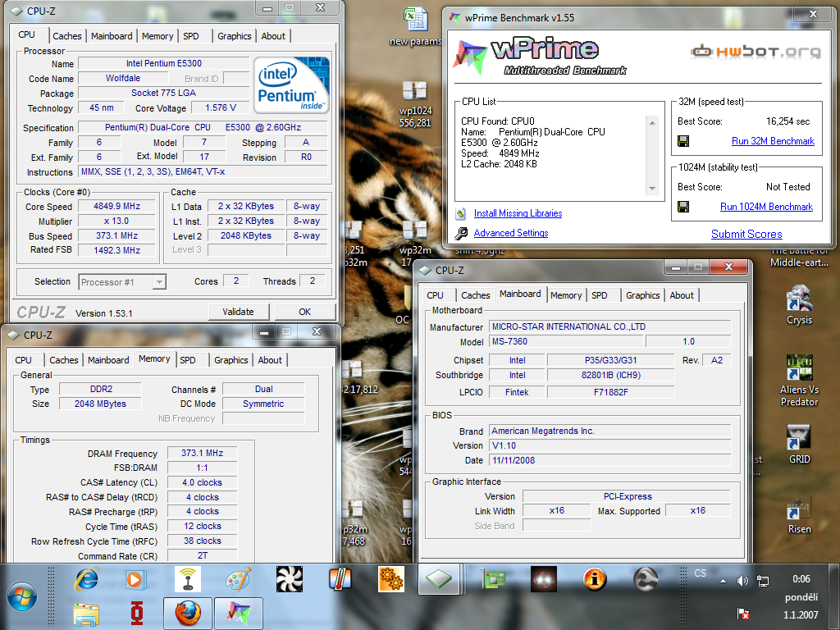Click the Intel Pentium inside logo
840x630 pixels.
[291, 84]
